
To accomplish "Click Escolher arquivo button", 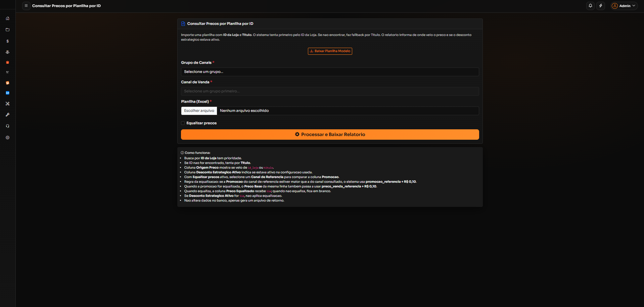I will click(199, 111).
